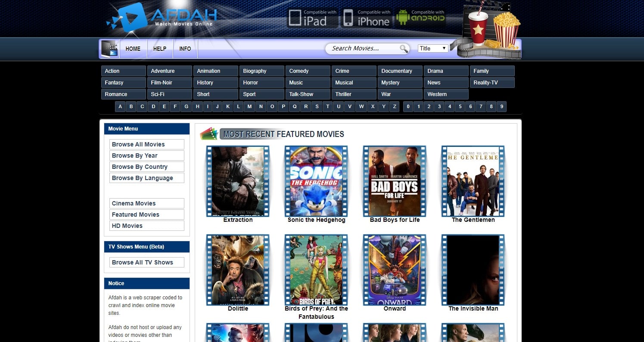Open Cinema Movies link
This screenshot has width=644, height=342.
point(147,203)
